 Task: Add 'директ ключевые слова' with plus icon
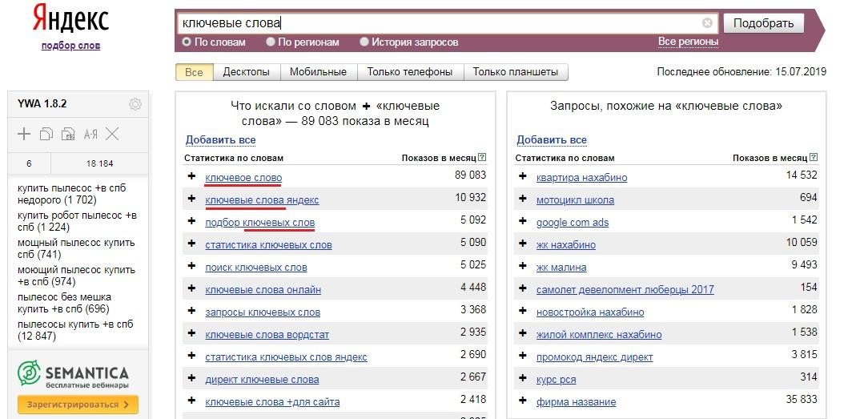tap(191, 377)
